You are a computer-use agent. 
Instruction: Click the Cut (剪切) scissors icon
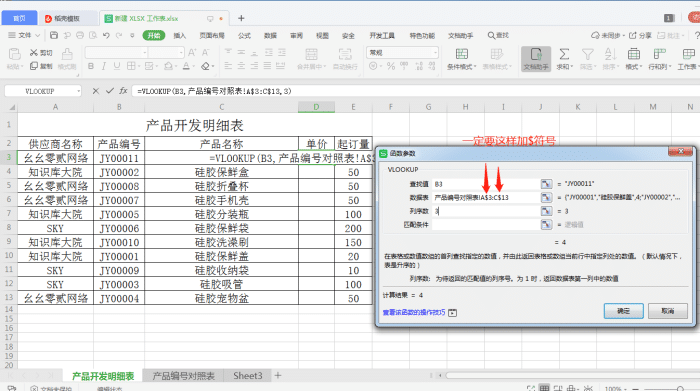(x=34, y=53)
